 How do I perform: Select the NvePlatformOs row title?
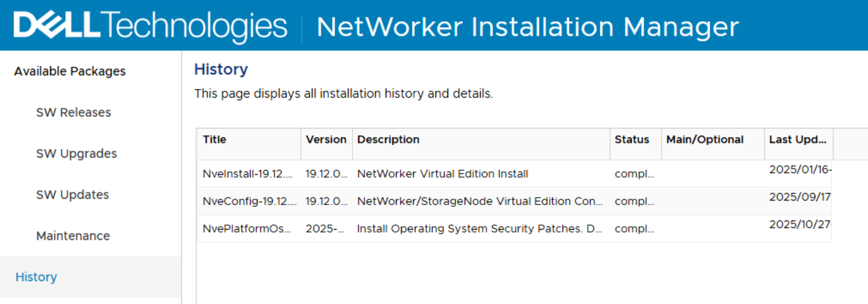247,229
